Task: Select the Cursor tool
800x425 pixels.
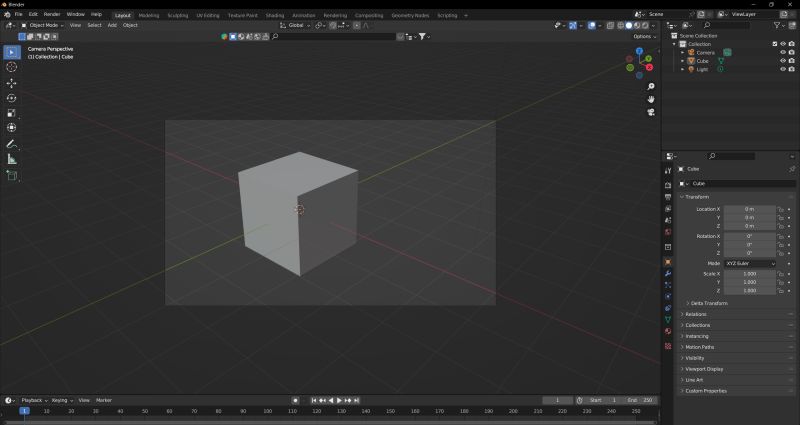Action: click(x=12, y=67)
